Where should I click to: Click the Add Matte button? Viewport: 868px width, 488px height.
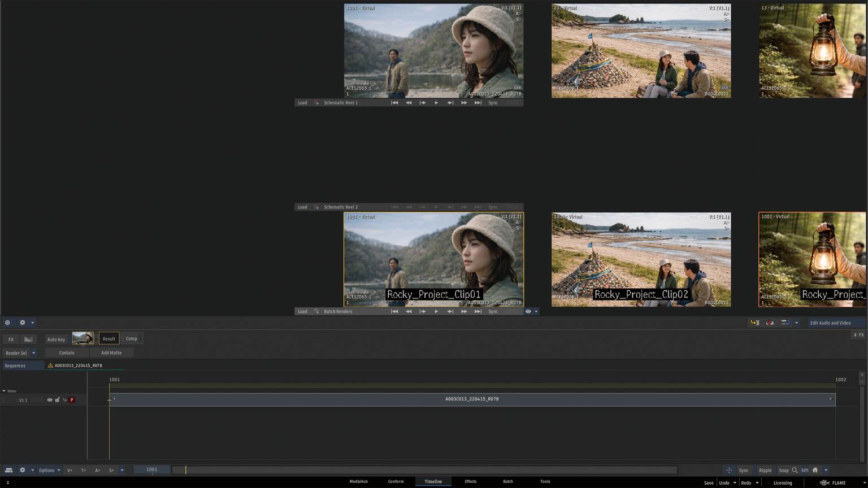[111, 352]
